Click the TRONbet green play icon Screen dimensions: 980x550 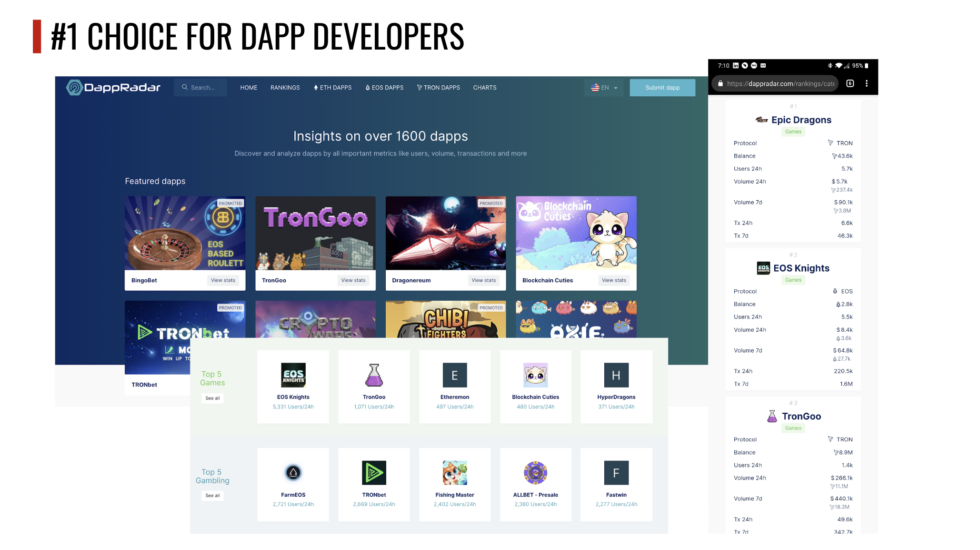coord(374,473)
